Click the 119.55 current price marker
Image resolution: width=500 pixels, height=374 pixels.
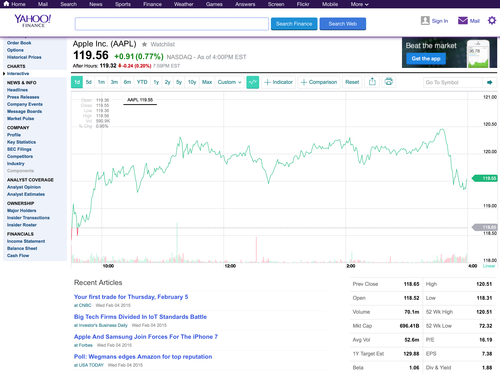click(x=485, y=178)
